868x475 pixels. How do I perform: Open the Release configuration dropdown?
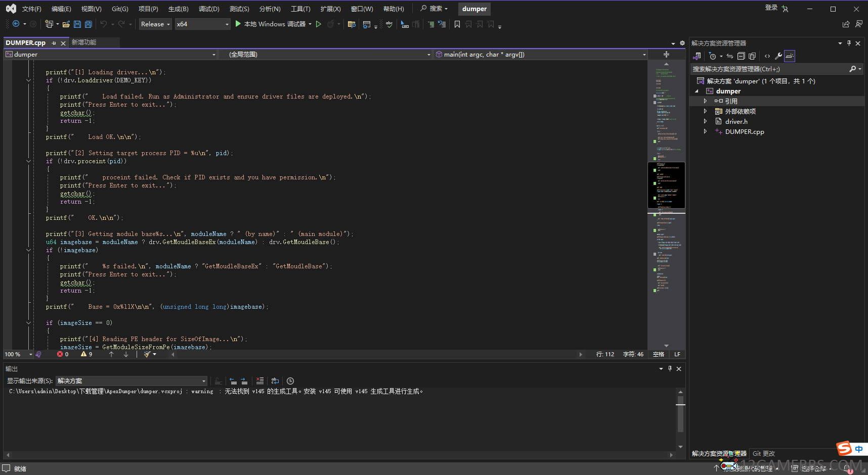(x=155, y=24)
